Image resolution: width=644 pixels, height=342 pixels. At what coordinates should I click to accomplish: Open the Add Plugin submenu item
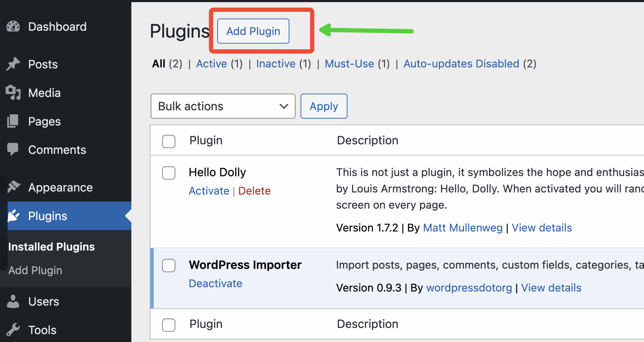[x=35, y=270]
